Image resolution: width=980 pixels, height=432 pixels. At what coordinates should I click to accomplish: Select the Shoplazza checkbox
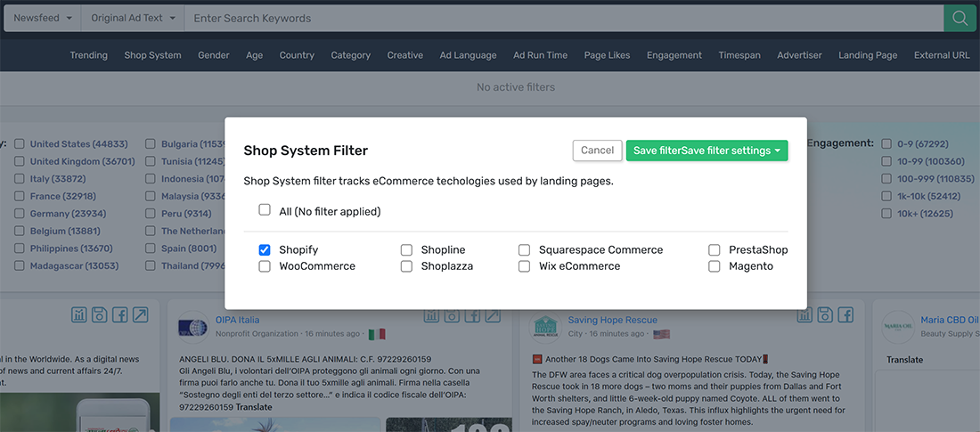click(406, 266)
